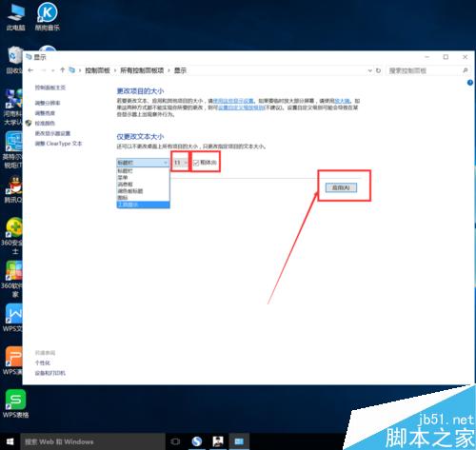Viewport: 476px width, 450px height.
Task: Open the WPS文字 desktop icon
Action: tap(12, 318)
